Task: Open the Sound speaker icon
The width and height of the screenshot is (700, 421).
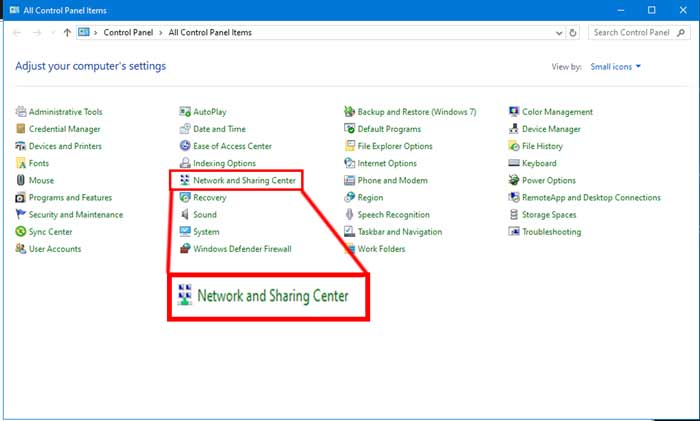Action: (185, 214)
